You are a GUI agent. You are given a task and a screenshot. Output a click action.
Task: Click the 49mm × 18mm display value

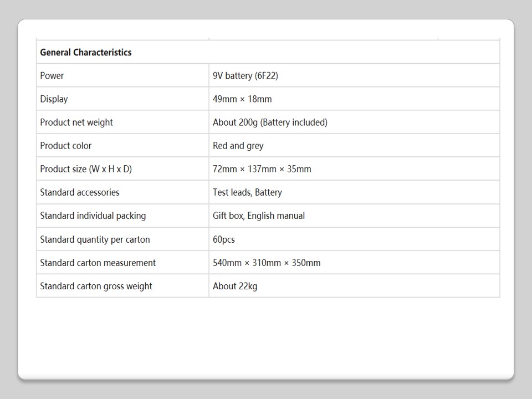[242, 99]
